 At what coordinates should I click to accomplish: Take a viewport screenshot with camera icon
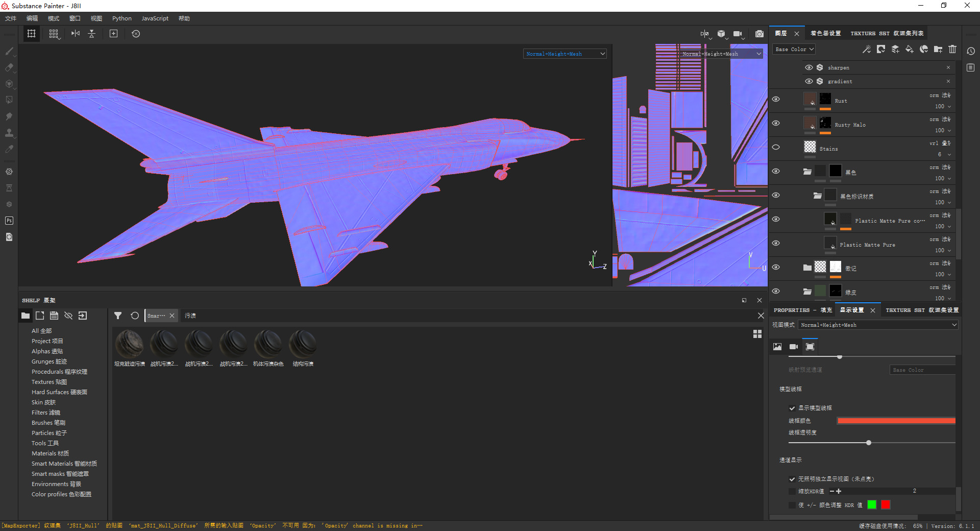tap(759, 34)
